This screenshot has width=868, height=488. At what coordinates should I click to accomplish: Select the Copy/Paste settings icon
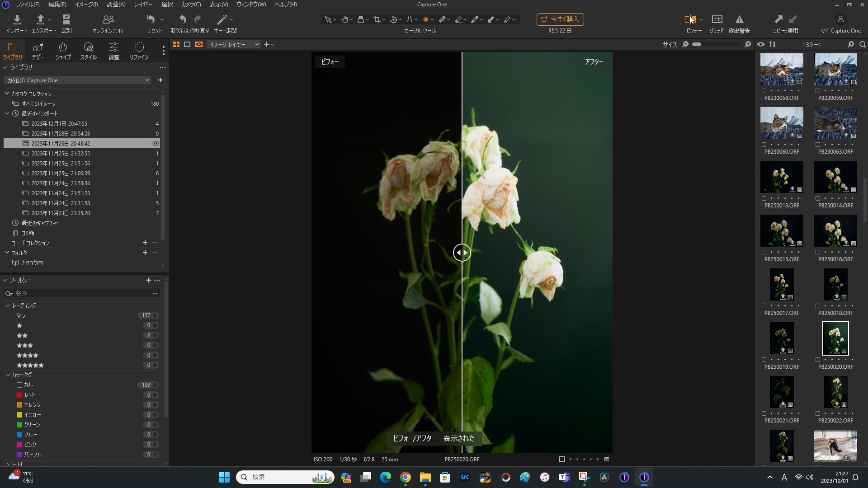[785, 23]
